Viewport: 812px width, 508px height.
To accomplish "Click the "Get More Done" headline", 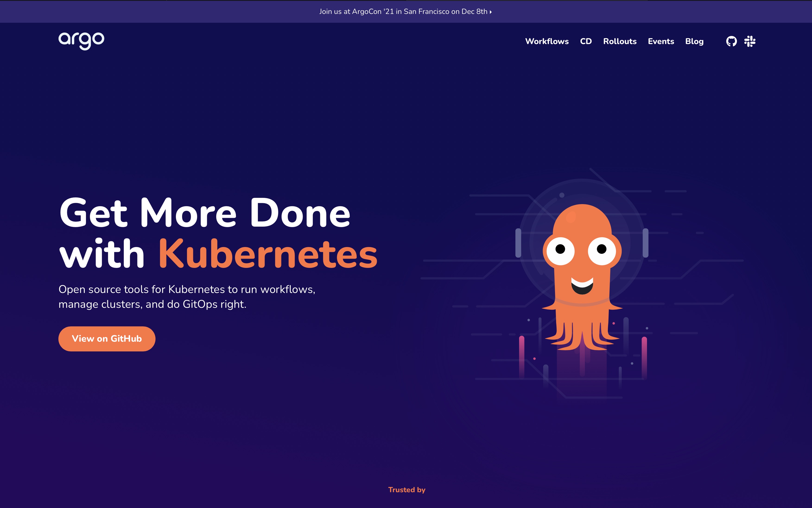I will tap(205, 212).
